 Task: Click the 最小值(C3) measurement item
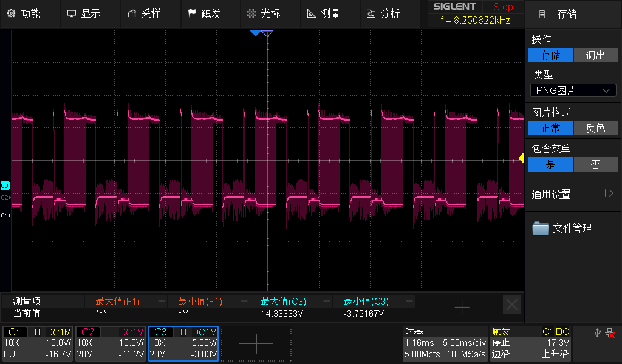(366, 302)
